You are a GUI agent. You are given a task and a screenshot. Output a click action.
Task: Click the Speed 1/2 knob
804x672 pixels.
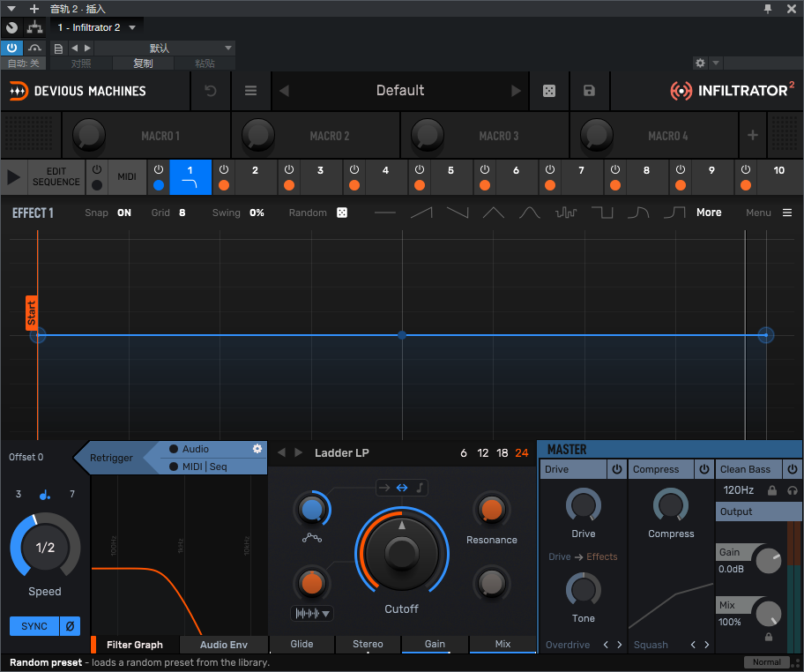pos(45,548)
